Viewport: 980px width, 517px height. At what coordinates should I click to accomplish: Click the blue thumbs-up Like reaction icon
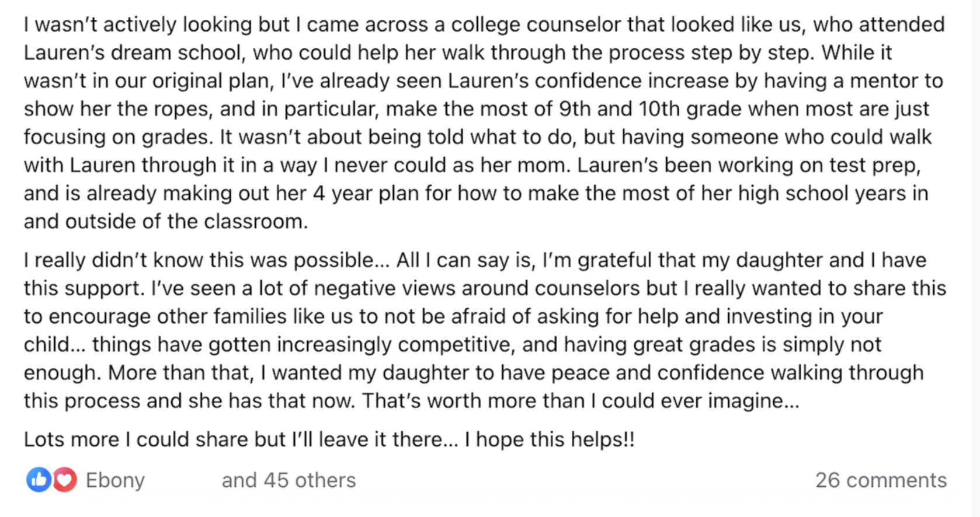tap(39, 480)
